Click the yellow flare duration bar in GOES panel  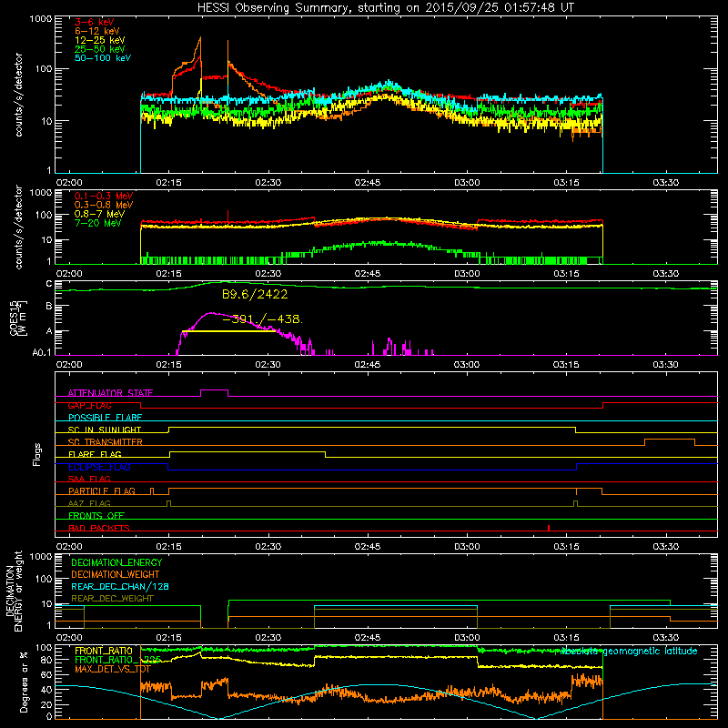(x=230, y=331)
